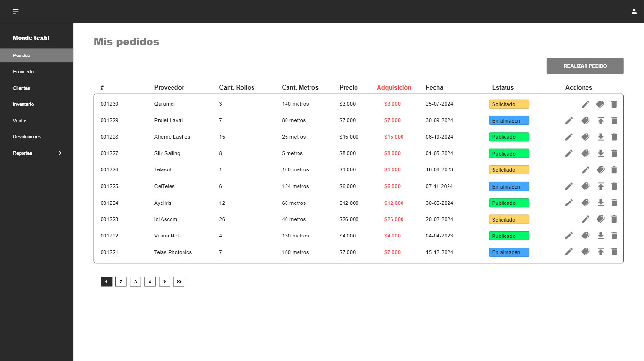Upload icon for order 001221
The height and width of the screenshot is (361, 644).
click(601, 252)
